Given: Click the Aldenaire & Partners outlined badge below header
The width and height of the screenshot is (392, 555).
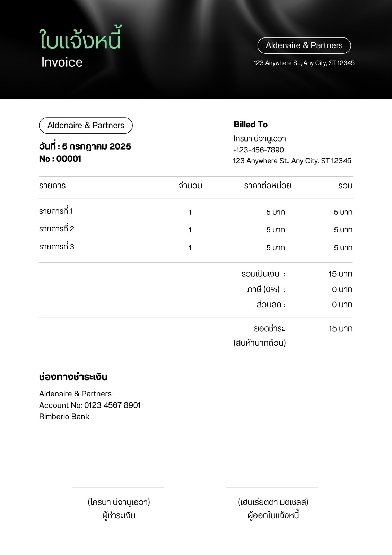Looking at the screenshot, I should 86,125.
